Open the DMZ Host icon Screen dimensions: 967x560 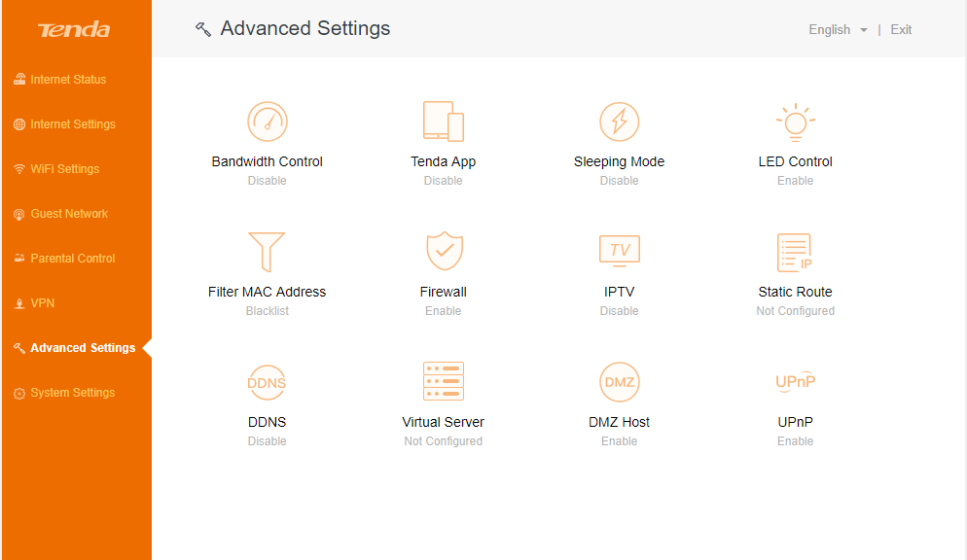click(619, 382)
